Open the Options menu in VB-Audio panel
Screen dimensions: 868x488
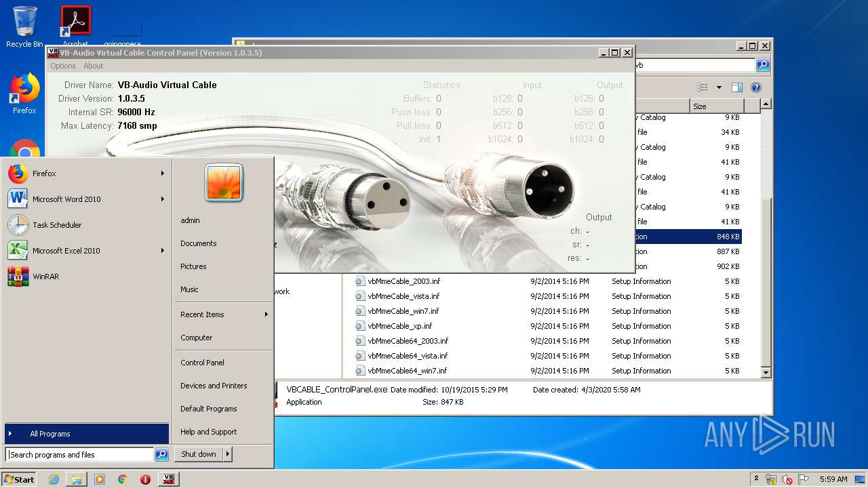[x=63, y=66]
